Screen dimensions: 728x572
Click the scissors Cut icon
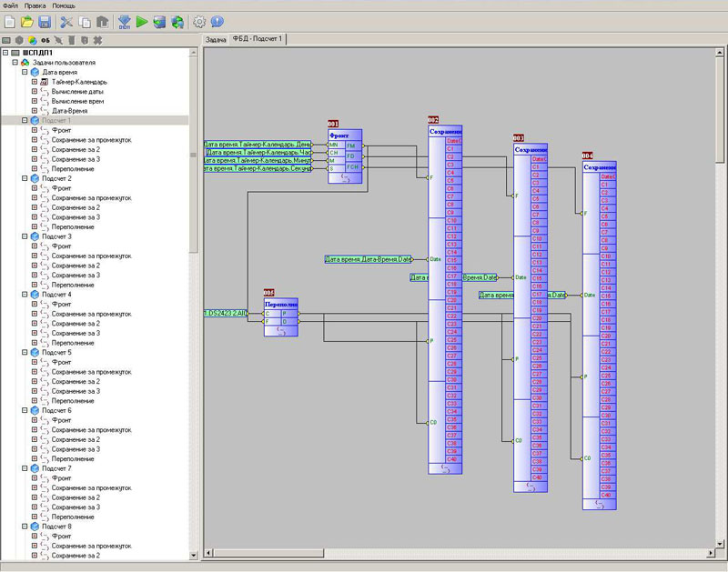tap(66, 21)
